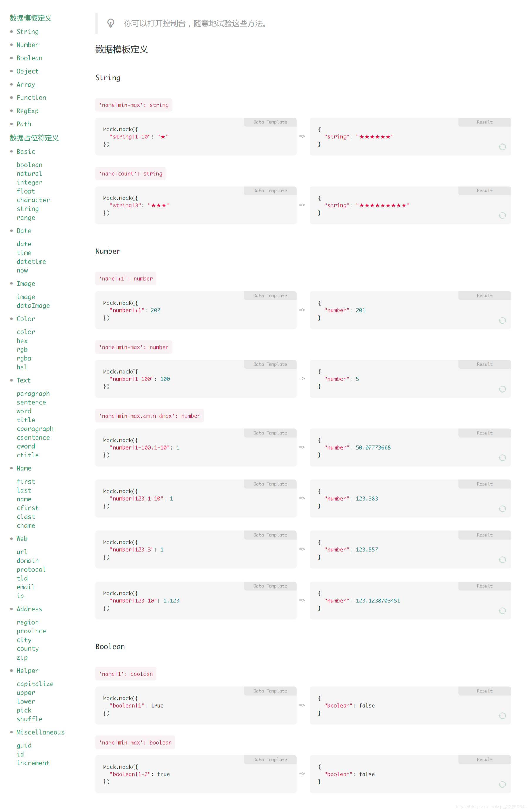Refresh the string|3 result
This screenshot has height=812, width=529.
(502, 216)
